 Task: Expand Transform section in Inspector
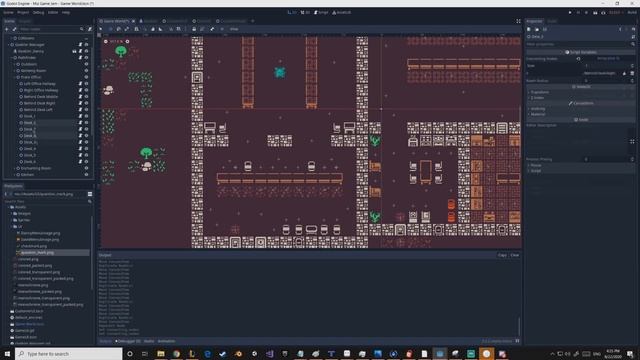point(580,92)
